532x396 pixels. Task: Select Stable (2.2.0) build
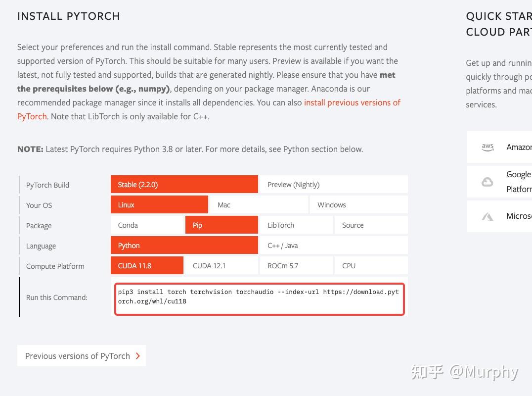184,185
